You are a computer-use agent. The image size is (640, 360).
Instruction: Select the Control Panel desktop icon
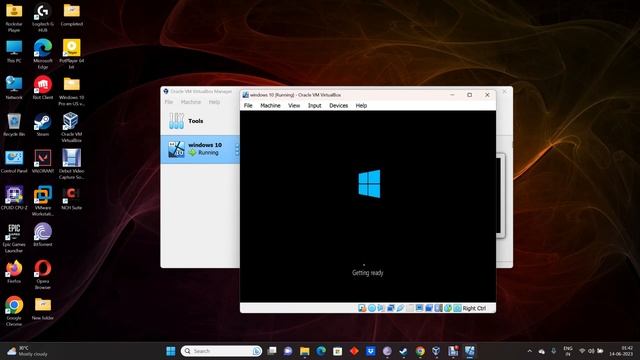click(14, 162)
